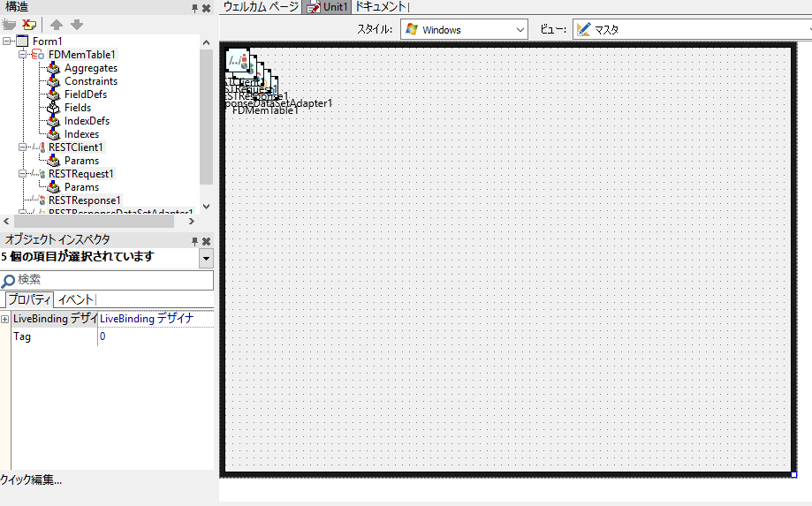Click the LiveBinding デザイナ value link
Image resolution: width=812 pixels, height=506 pixels.
[147, 319]
